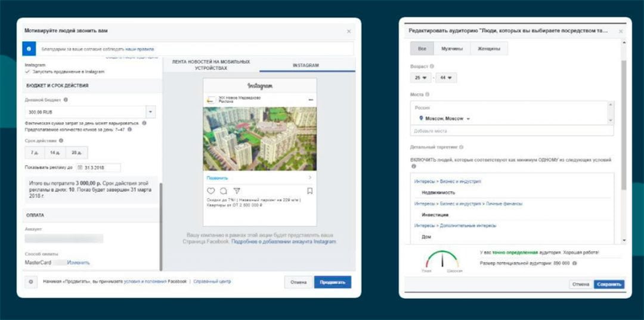
Task: Click the comment bubble icon in preview
Action: tap(224, 191)
